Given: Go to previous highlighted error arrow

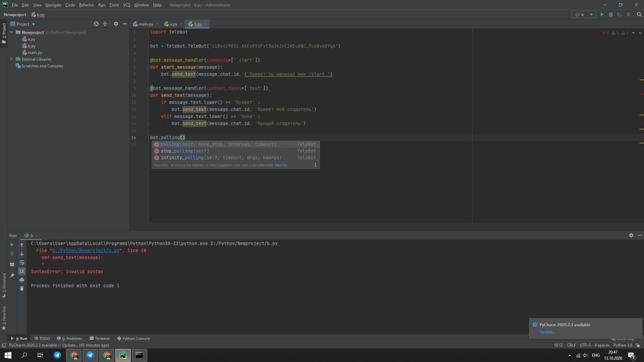Looking at the screenshot, I should [x=633, y=33].
